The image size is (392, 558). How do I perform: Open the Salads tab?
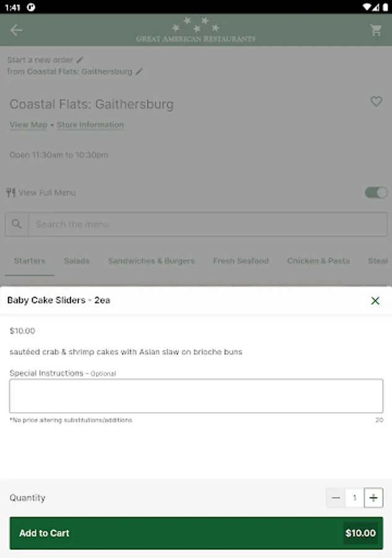coord(77,261)
